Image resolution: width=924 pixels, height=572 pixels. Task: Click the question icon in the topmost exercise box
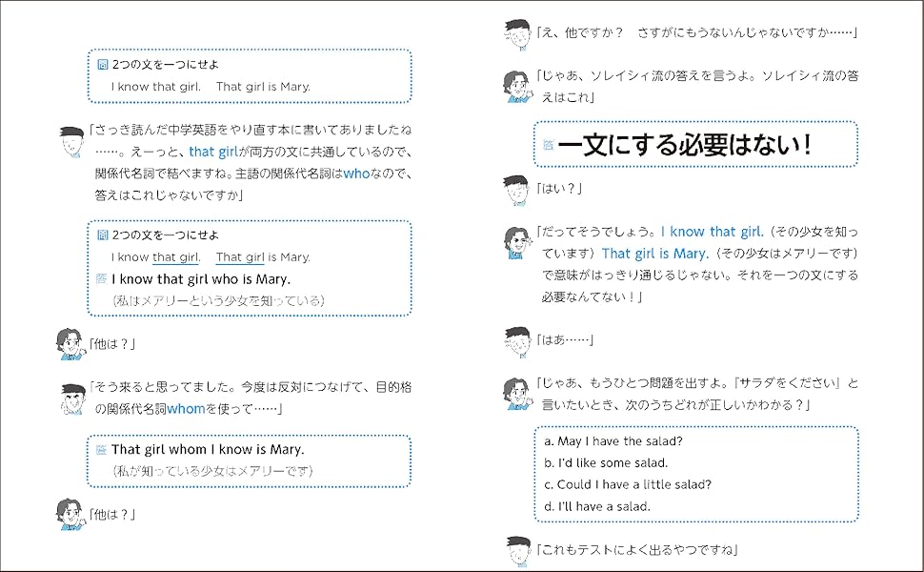(103, 65)
